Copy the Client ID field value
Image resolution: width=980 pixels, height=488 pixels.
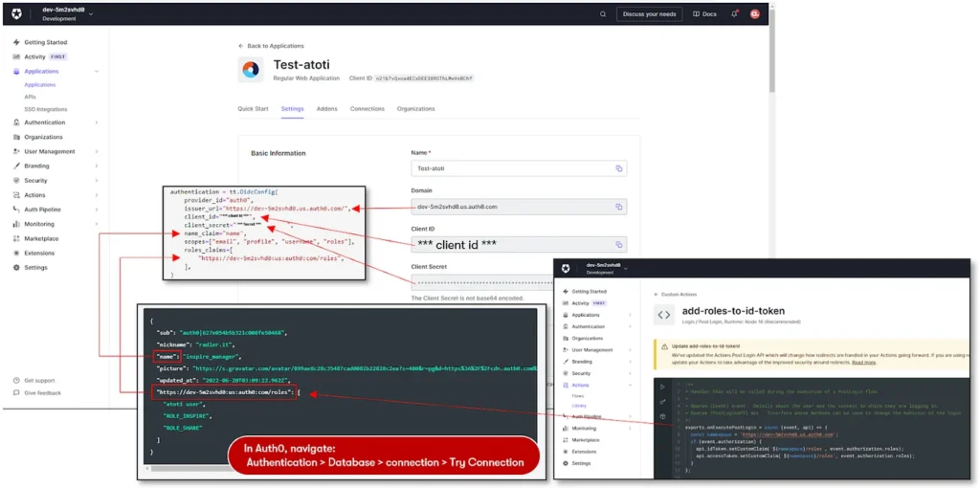pyautogui.click(x=619, y=244)
